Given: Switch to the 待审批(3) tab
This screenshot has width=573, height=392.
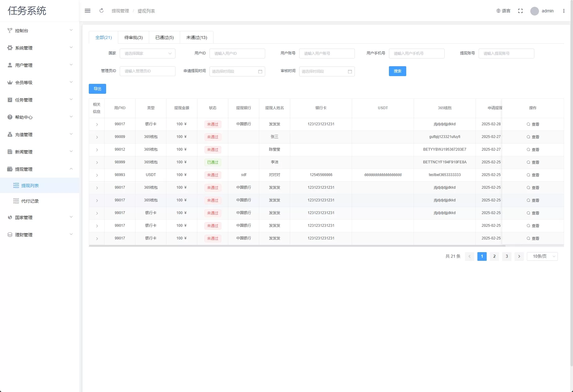Looking at the screenshot, I should tap(133, 37).
